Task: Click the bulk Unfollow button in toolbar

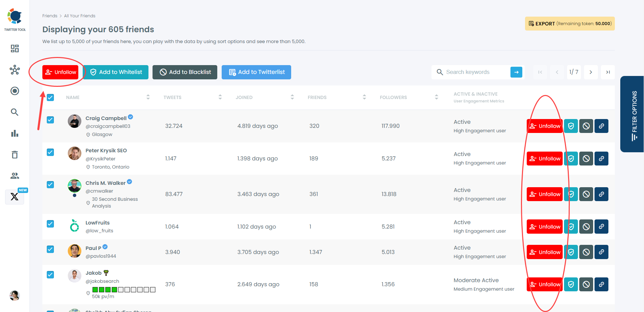Action: (x=60, y=72)
